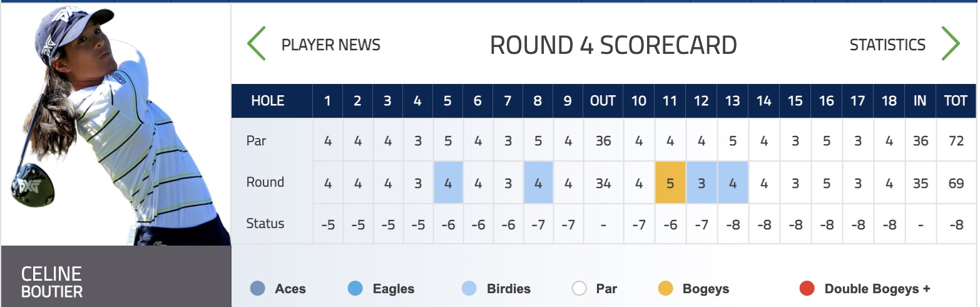Click the Eagles blue legend dot
Viewport: 980px width, 307px height.
(355, 289)
